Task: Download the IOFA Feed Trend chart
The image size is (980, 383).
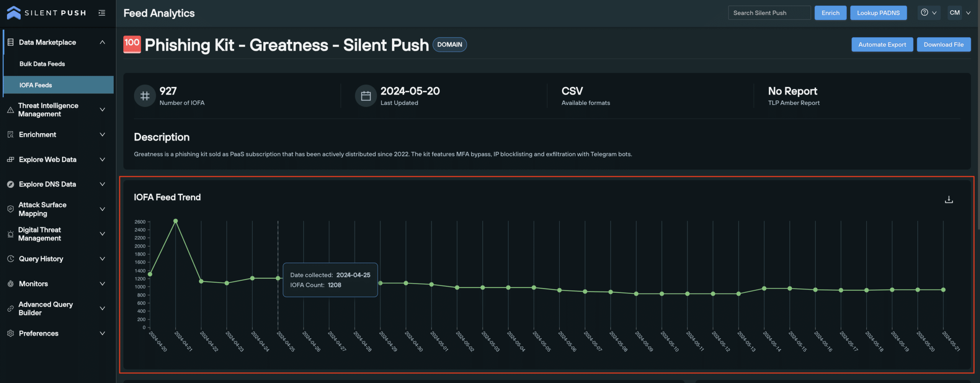Action: (949, 199)
